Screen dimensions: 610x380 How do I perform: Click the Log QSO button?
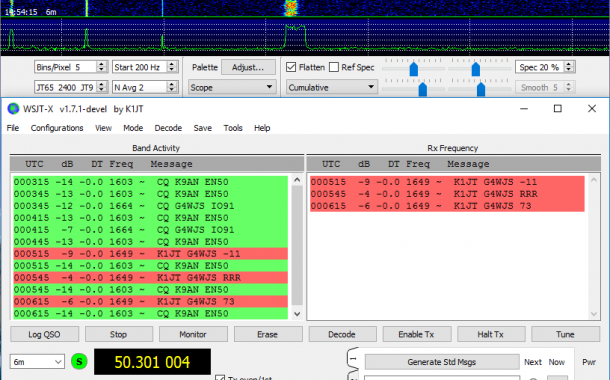click(44, 334)
